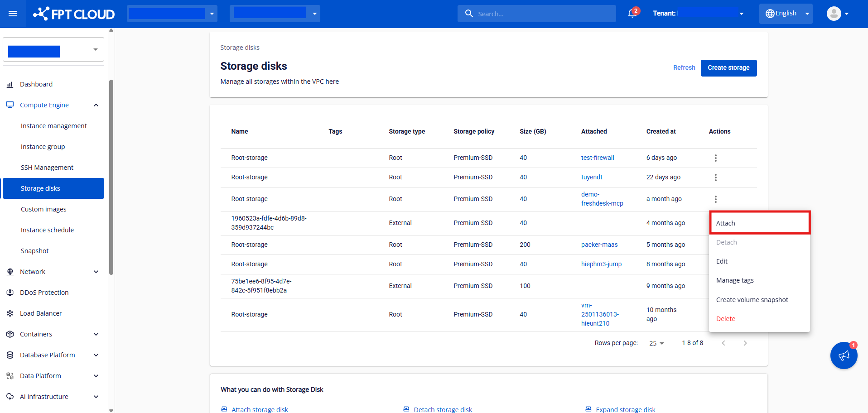
Task: Click the megaphone announcements button
Action: coord(844,355)
